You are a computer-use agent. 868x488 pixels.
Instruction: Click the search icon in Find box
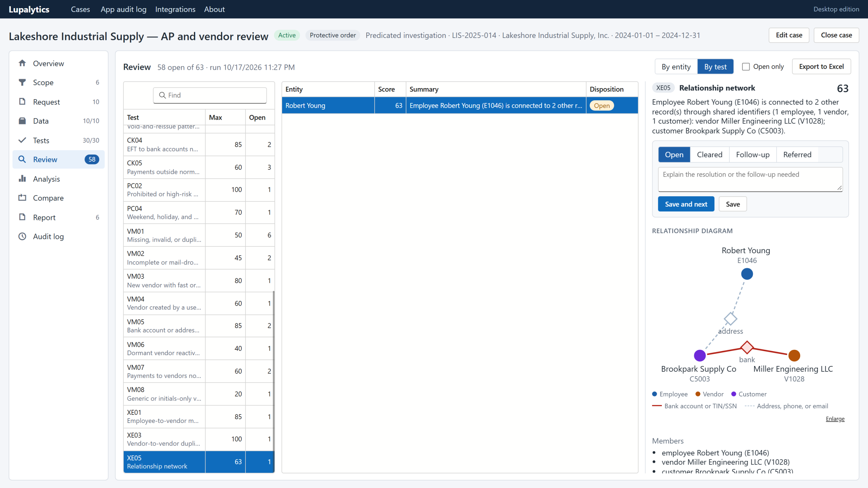pyautogui.click(x=162, y=95)
